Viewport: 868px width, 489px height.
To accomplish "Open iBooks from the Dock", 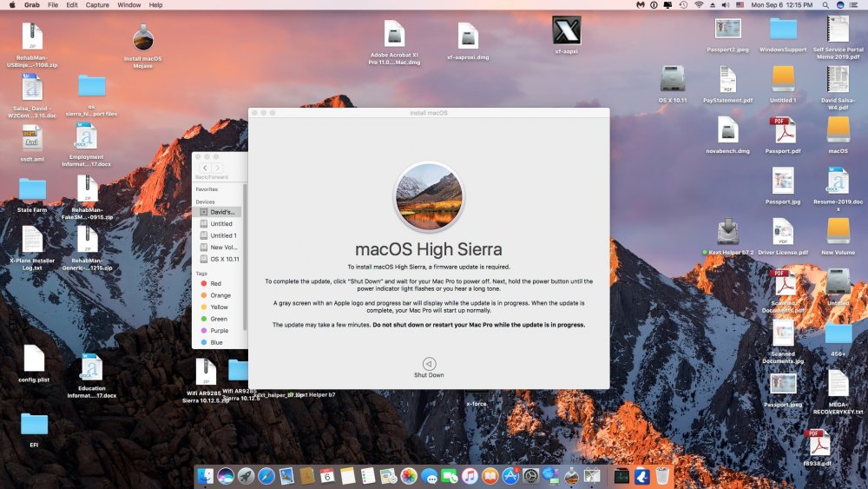I will click(490, 476).
